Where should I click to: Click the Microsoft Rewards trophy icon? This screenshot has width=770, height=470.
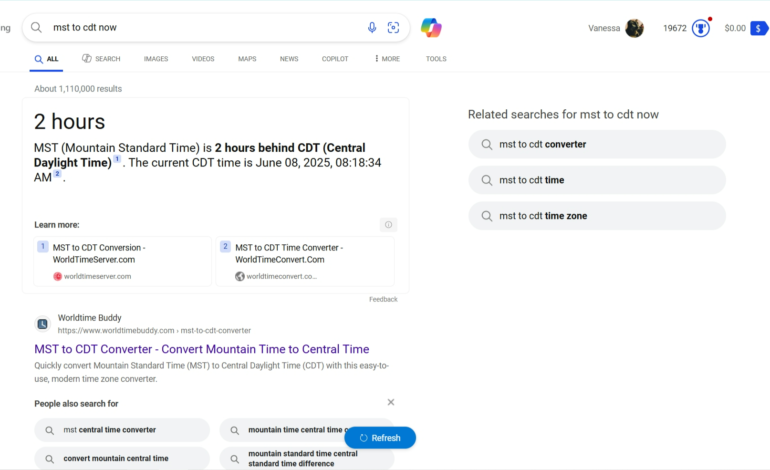click(x=701, y=28)
